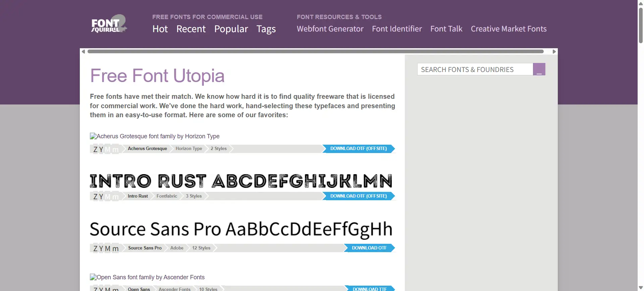The width and height of the screenshot is (644, 291).
Task: Click the page scrollbar down arrow
Action: (x=641, y=288)
